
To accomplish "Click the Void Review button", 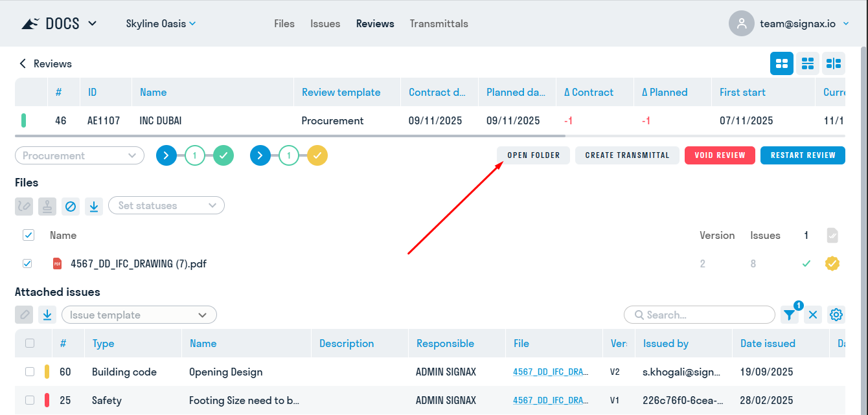I will (x=720, y=155).
